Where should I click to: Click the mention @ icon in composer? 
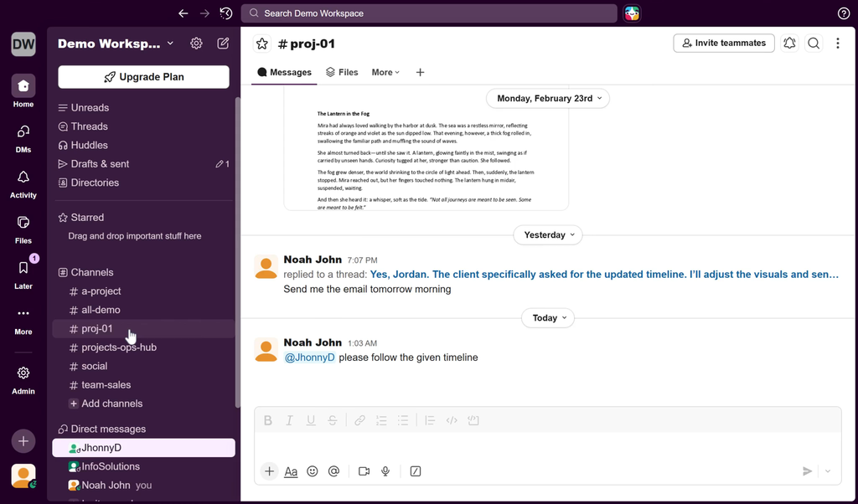tap(333, 471)
